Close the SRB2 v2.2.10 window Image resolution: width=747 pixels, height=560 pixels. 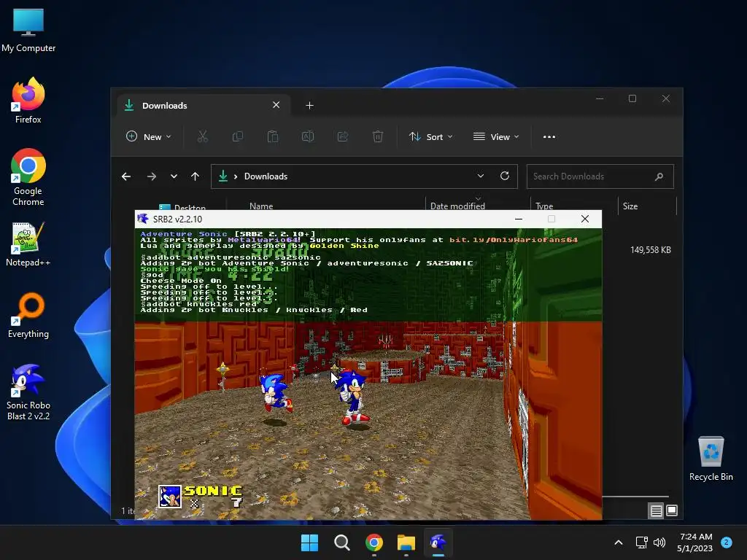[x=585, y=219]
